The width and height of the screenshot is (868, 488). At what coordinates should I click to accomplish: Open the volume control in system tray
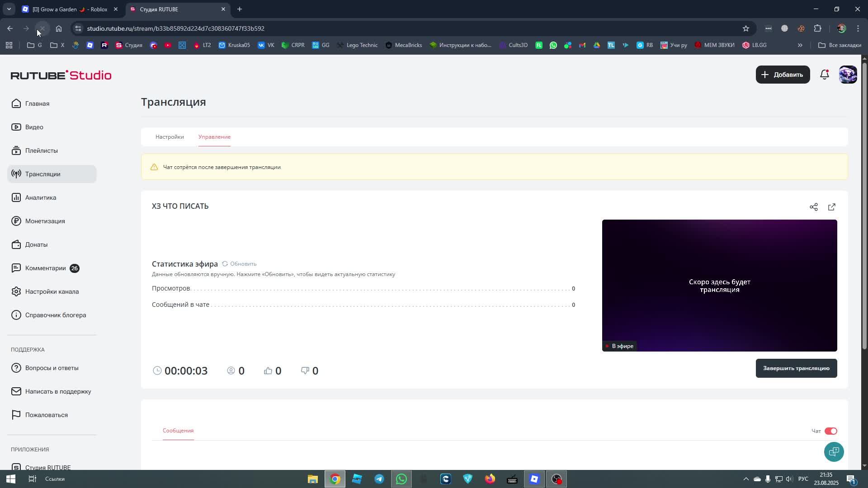(789, 479)
